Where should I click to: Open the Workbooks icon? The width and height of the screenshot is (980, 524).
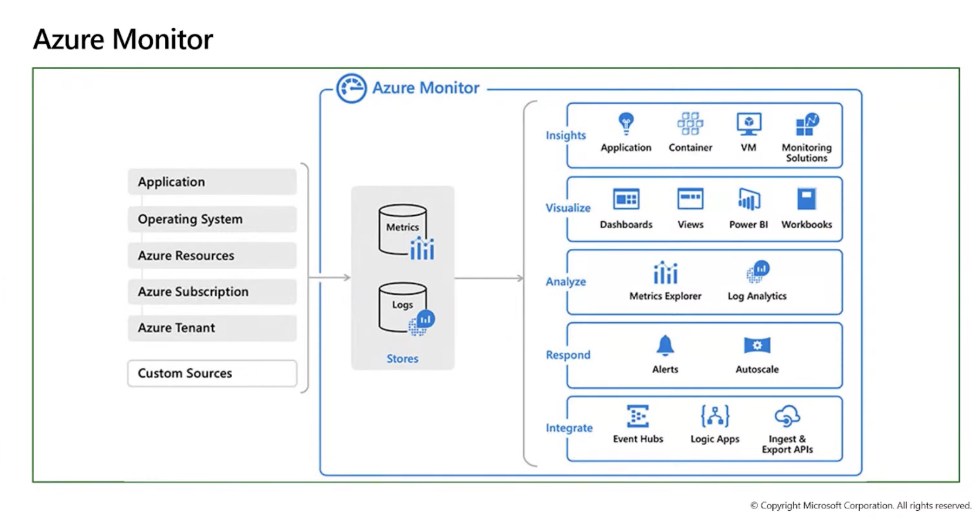click(x=806, y=199)
